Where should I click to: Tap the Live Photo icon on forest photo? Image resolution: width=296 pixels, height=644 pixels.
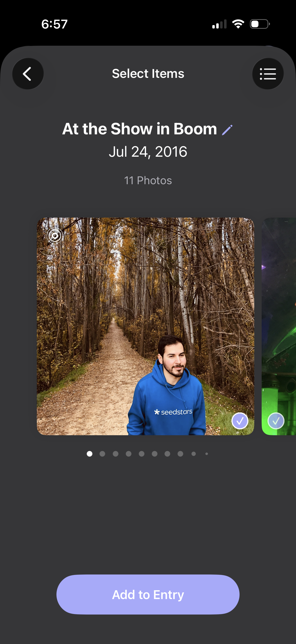(55, 235)
